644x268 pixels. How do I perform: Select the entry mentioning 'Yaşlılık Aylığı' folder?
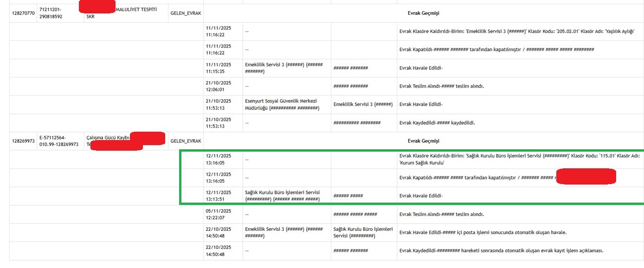(516, 31)
